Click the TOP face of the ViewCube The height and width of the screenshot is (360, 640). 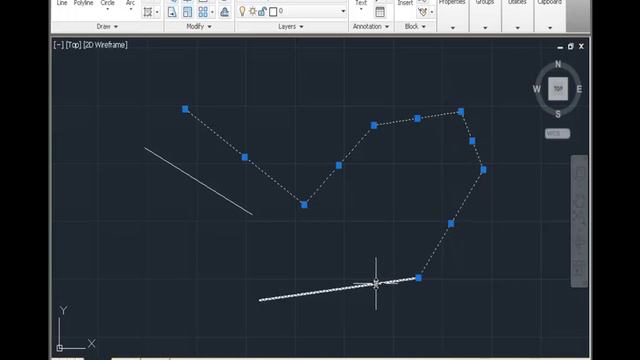[x=558, y=89]
